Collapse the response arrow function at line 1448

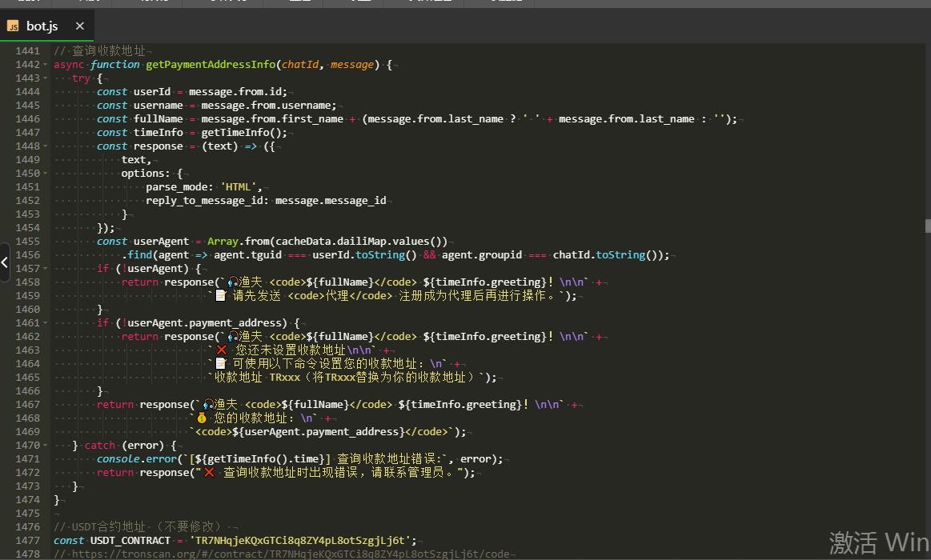tap(45, 146)
